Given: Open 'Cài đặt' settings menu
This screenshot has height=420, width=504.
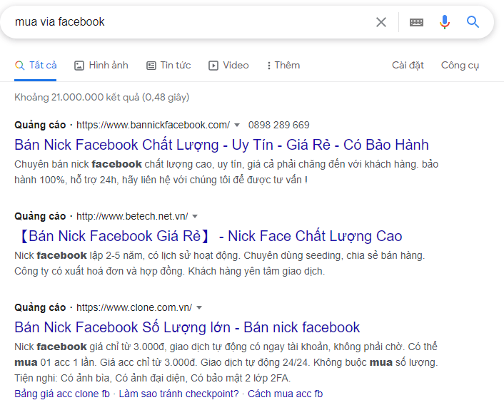Looking at the screenshot, I should 408,65.
